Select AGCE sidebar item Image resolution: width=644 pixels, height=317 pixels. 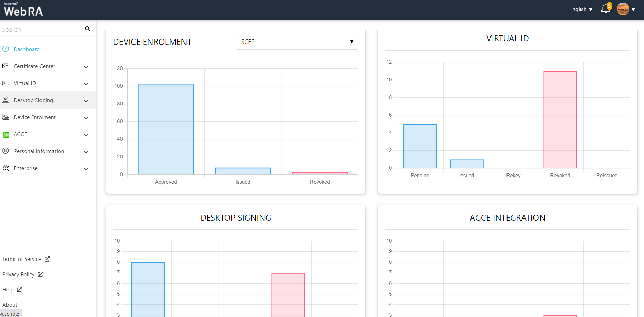click(20, 134)
